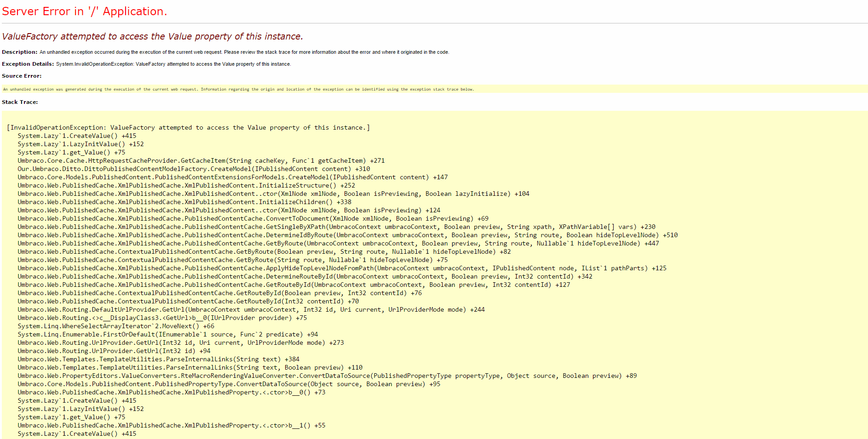
Task: Click the 'PublishedContentCache.DetermineRouteById' trace line
Action: click(x=305, y=277)
